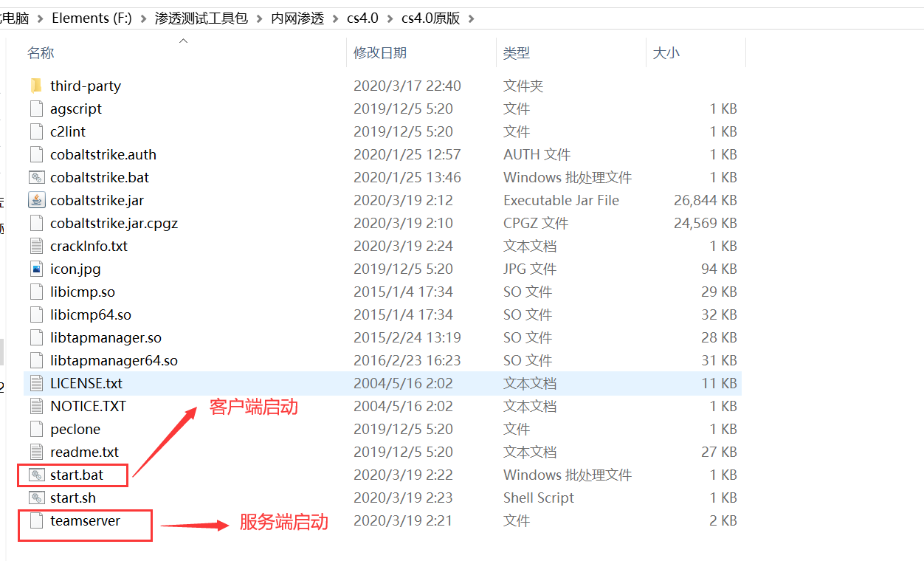The width and height of the screenshot is (924, 561).
Task: Click the libicmp.so file icon
Action: coord(37,292)
